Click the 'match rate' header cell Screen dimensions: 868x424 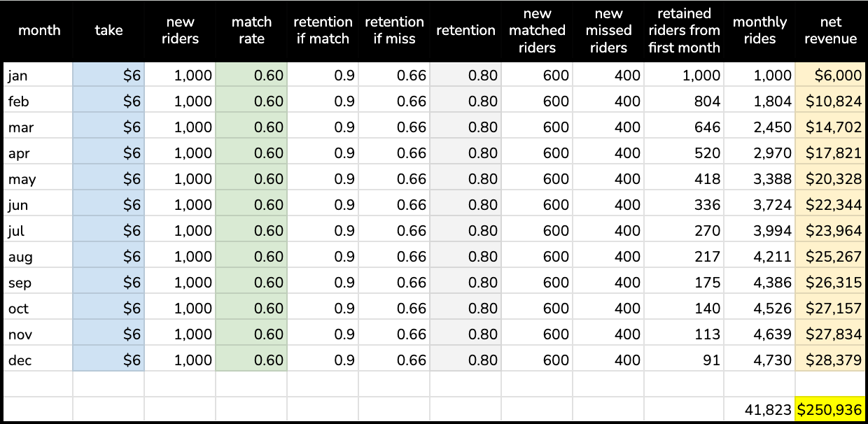[251, 31]
